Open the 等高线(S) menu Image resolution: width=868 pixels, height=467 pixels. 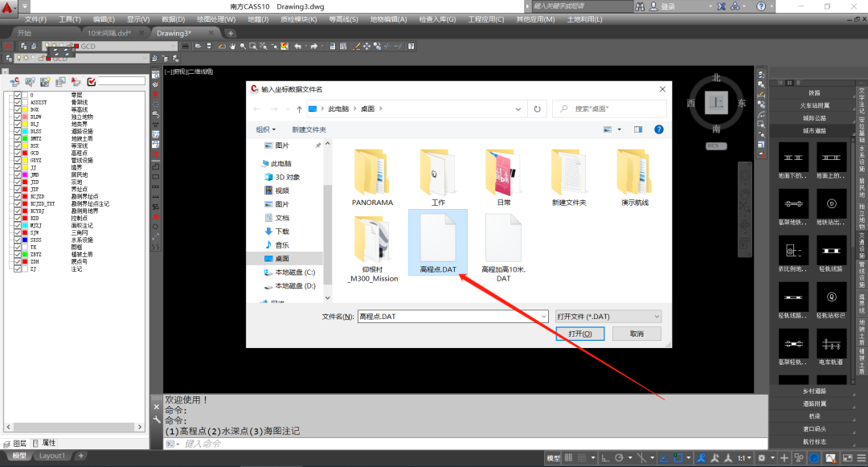click(x=343, y=19)
